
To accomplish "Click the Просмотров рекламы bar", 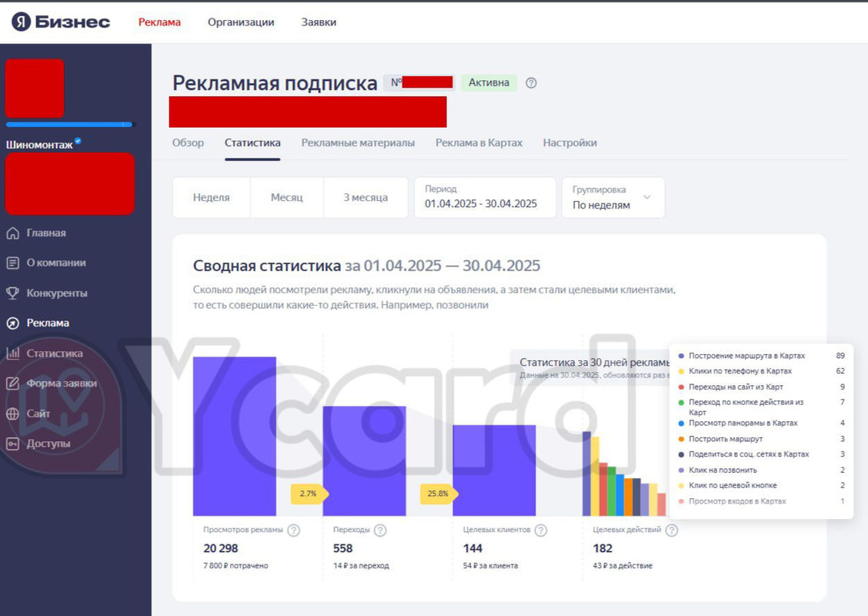I will pyautogui.click(x=234, y=437).
